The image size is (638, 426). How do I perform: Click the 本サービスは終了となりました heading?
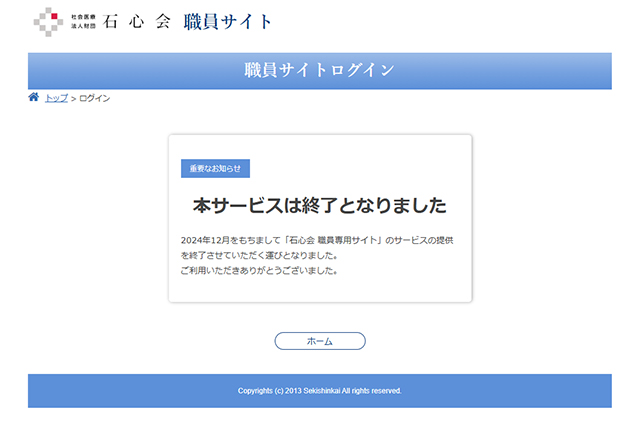[319, 206]
